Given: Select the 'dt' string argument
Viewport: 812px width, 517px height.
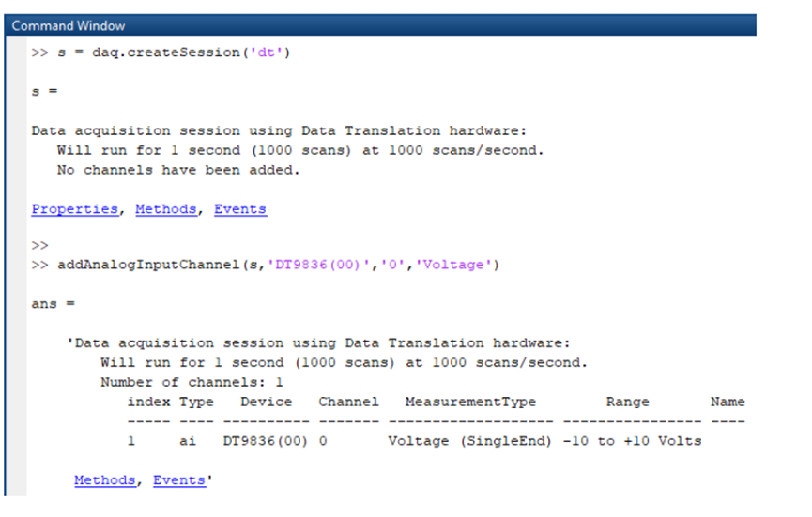Looking at the screenshot, I should click(x=270, y=53).
